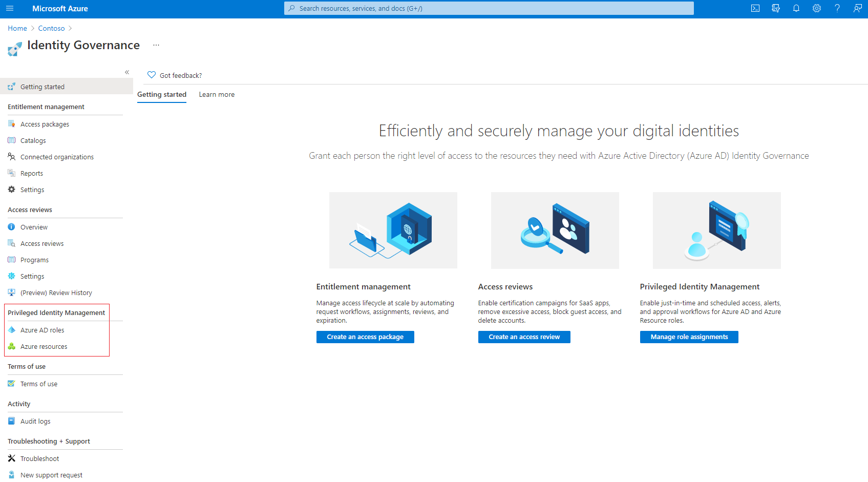
Task: Open the feedback person icon
Action: point(858,9)
